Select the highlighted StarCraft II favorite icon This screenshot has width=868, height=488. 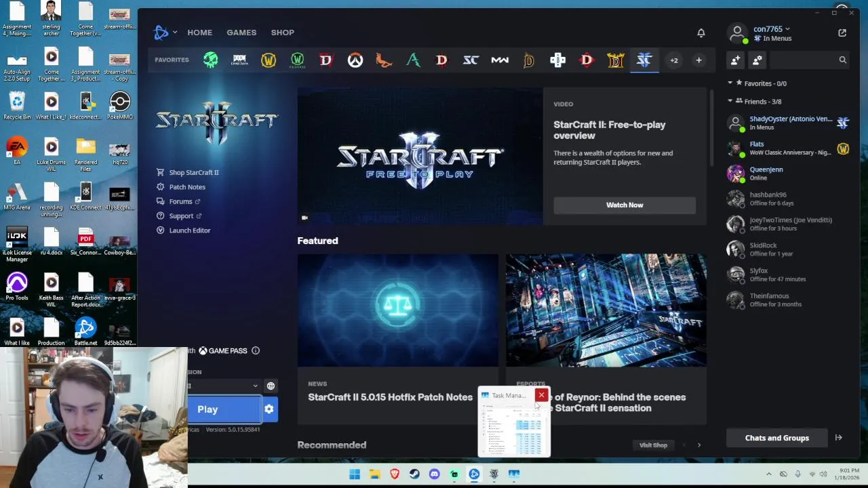644,60
